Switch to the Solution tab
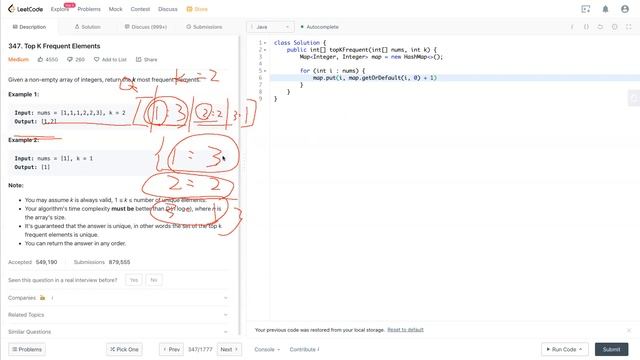The image size is (640, 360). pyautogui.click(x=88, y=27)
